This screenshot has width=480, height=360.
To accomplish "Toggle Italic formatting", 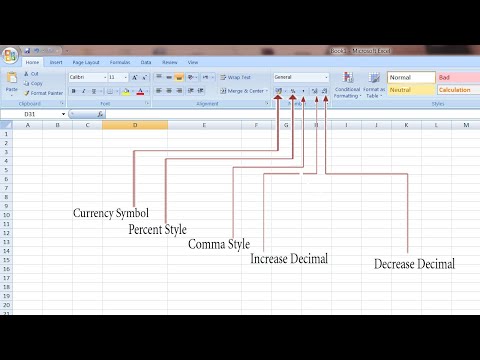I will pos(84,91).
